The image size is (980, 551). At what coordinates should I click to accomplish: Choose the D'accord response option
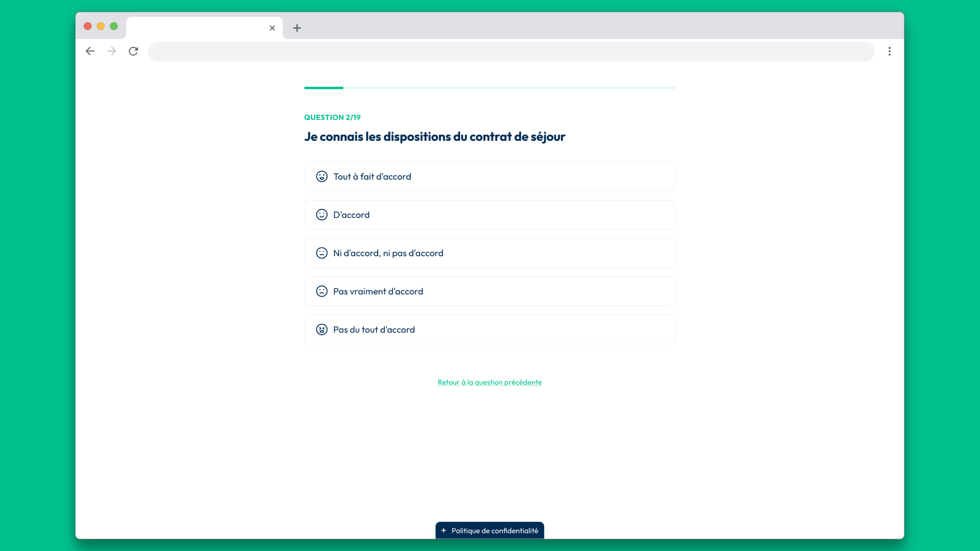coord(489,214)
